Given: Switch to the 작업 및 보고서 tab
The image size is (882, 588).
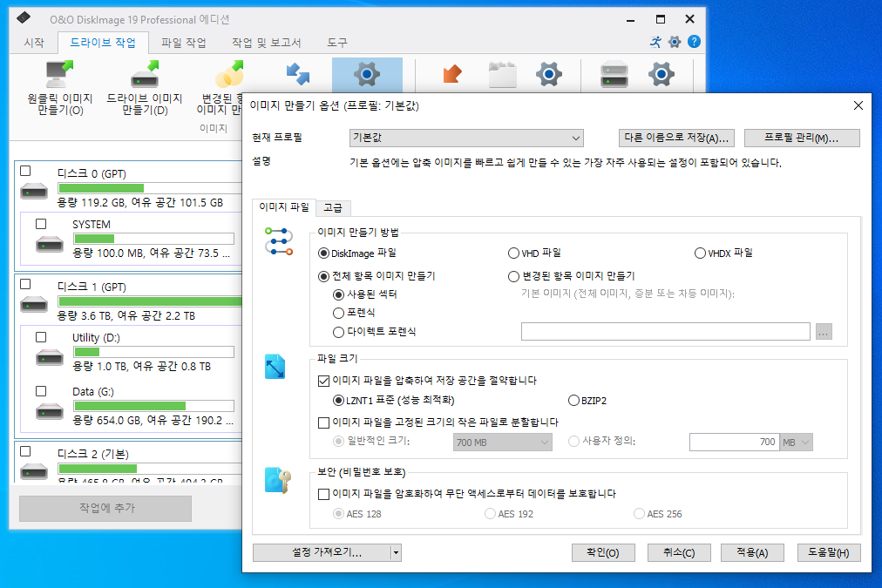Looking at the screenshot, I should coord(266,43).
